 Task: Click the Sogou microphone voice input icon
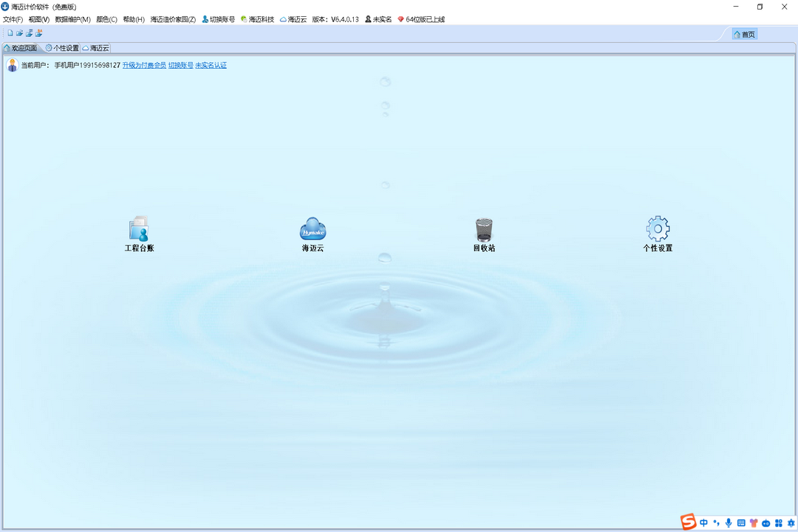pos(729,523)
